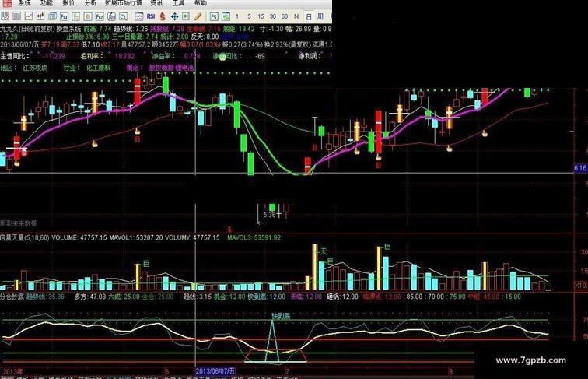The image size is (588, 379).
Task: Click the green square marker icon
Action: pos(186,16)
